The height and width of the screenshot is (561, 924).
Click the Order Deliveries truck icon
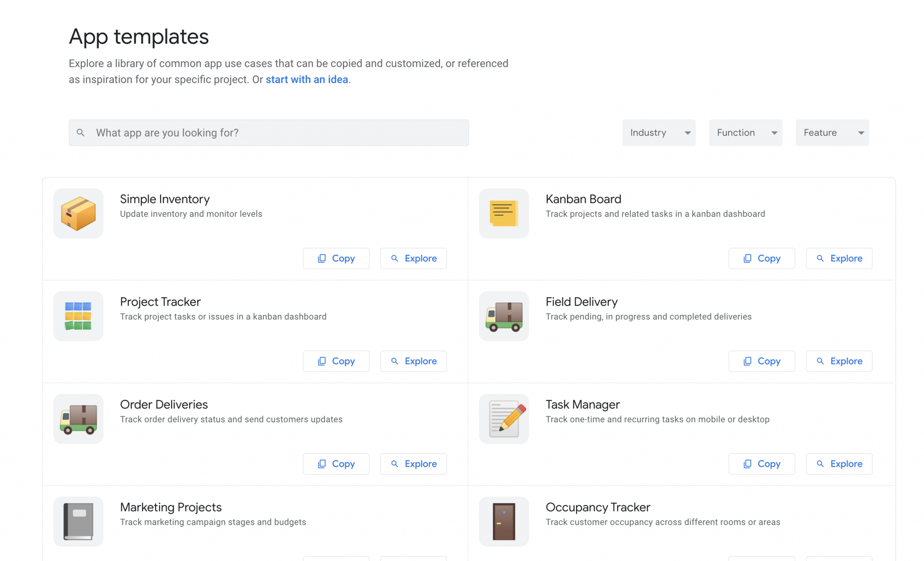[78, 419]
